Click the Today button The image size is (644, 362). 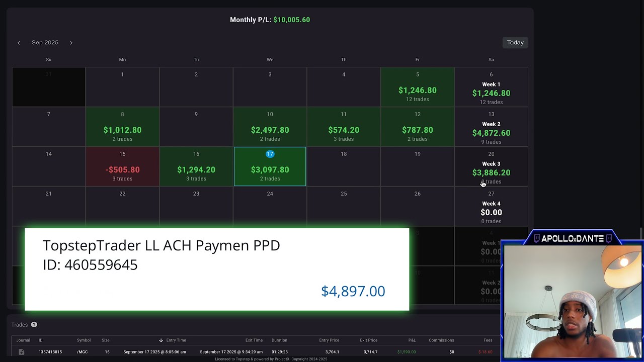pos(515,43)
